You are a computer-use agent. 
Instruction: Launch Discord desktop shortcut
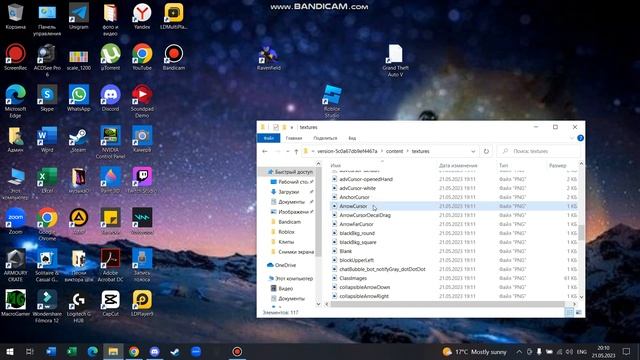110,98
